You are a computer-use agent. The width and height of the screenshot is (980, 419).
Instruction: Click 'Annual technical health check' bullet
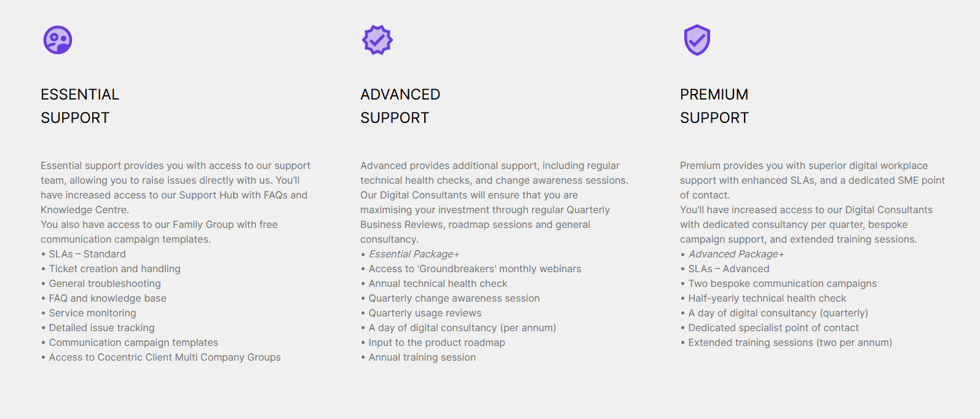click(x=434, y=283)
